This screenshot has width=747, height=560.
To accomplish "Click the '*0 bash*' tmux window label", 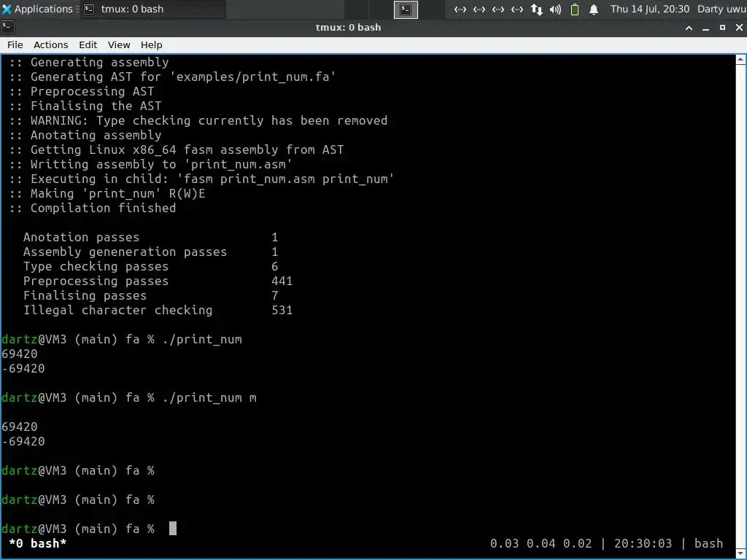I will point(38,543).
